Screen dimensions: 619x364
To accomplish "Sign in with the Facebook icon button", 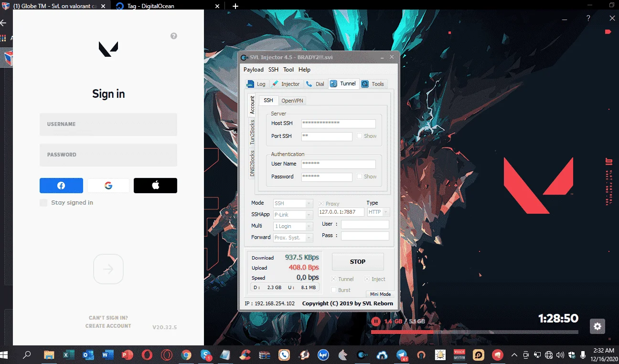I will 61,186.
